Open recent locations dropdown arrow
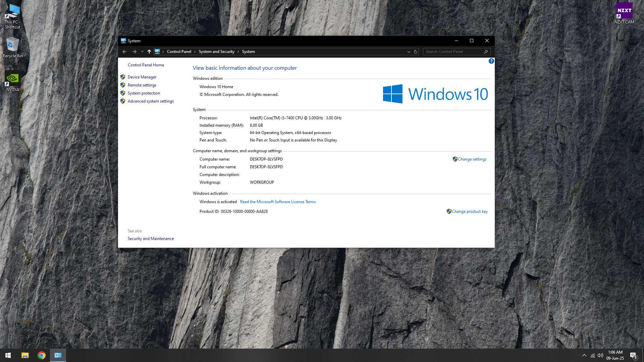This screenshot has height=362, width=644. pyautogui.click(x=142, y=52)
